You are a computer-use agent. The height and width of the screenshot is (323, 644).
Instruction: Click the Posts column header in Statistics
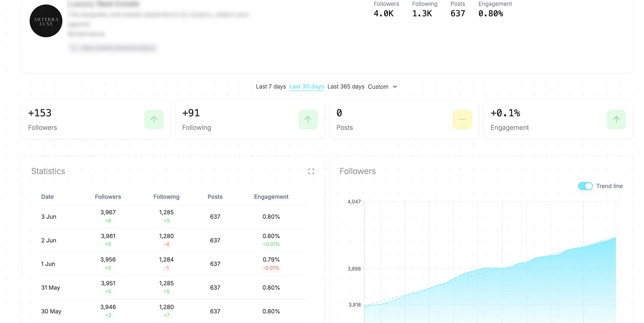[215, 197]
